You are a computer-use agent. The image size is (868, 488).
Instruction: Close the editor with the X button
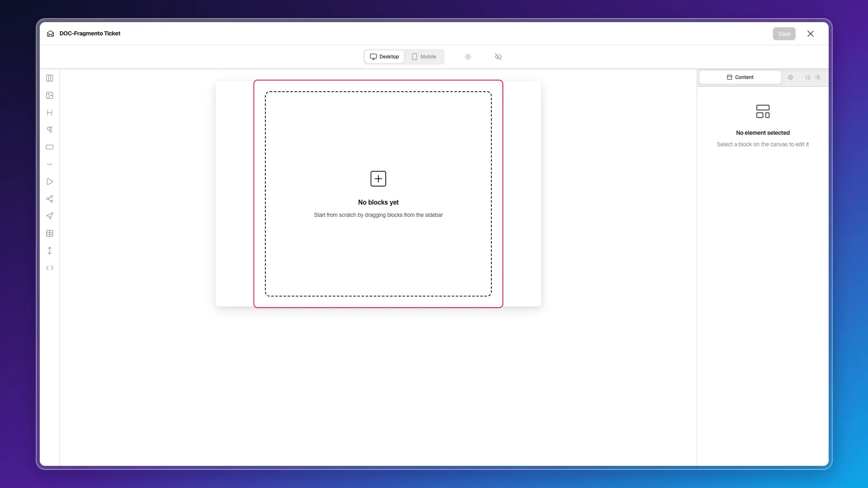pos(811,34)
